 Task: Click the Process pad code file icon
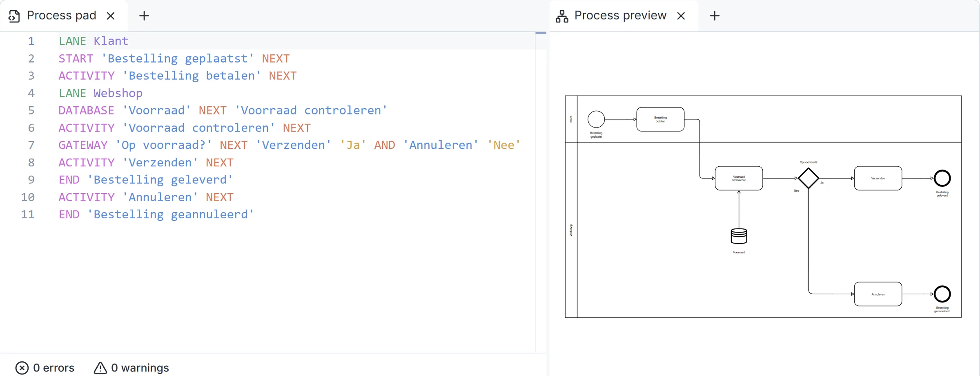click(x=14, y=16)
